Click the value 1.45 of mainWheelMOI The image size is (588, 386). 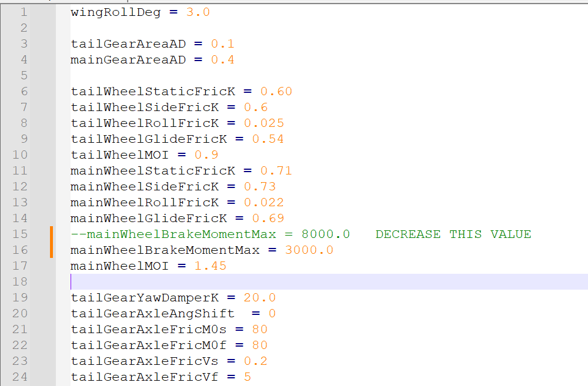pos(211,266)
